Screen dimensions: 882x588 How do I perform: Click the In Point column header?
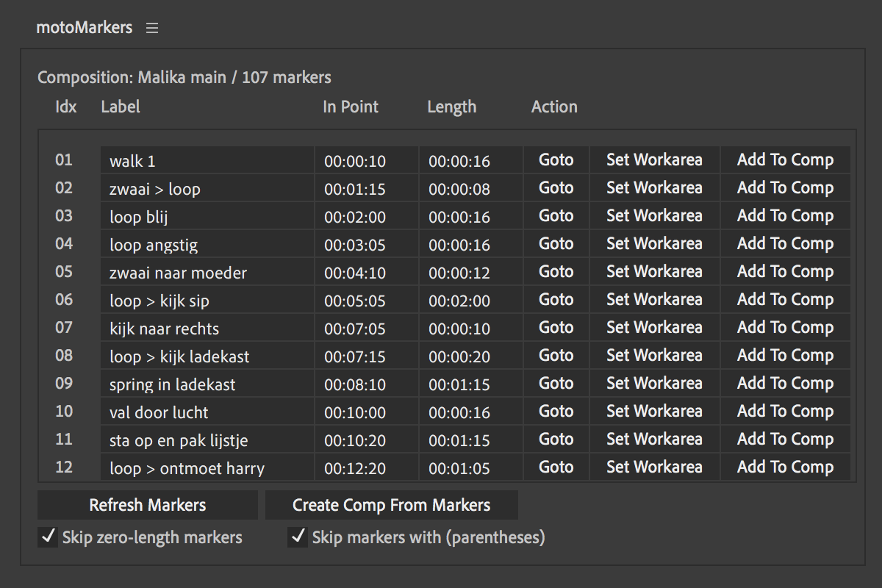pos(351,107)
